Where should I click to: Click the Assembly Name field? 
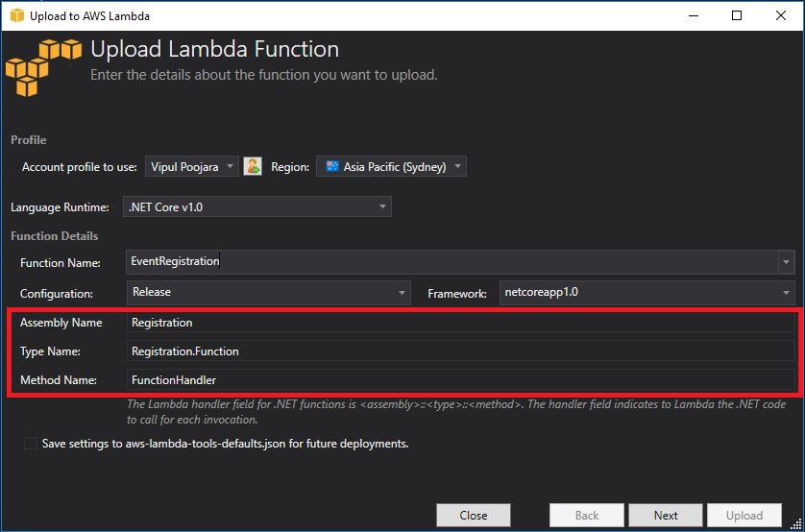(460, 323)
